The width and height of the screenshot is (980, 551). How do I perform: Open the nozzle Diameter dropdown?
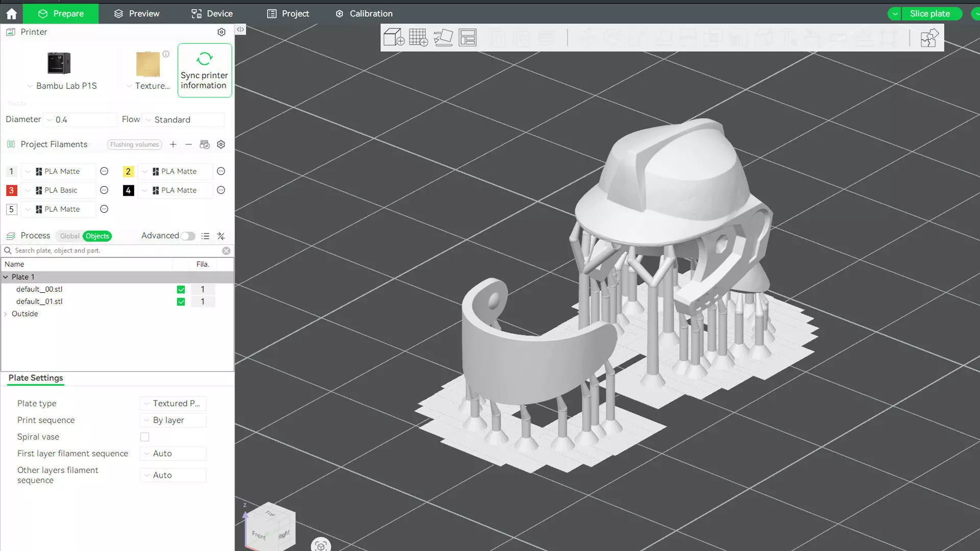(x=81, y=119)
